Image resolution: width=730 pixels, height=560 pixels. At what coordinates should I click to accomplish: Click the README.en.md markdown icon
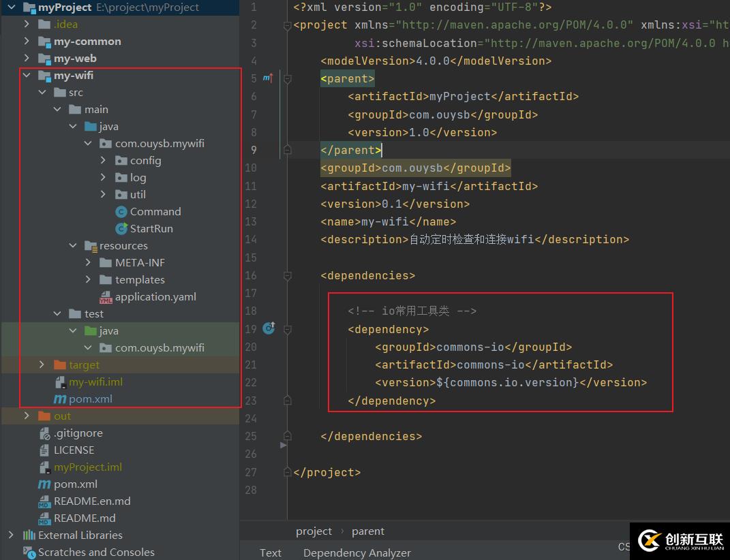click(45, 501)
